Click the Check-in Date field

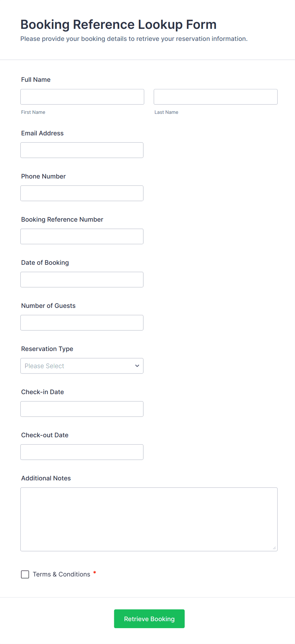[x=82, y=409]
